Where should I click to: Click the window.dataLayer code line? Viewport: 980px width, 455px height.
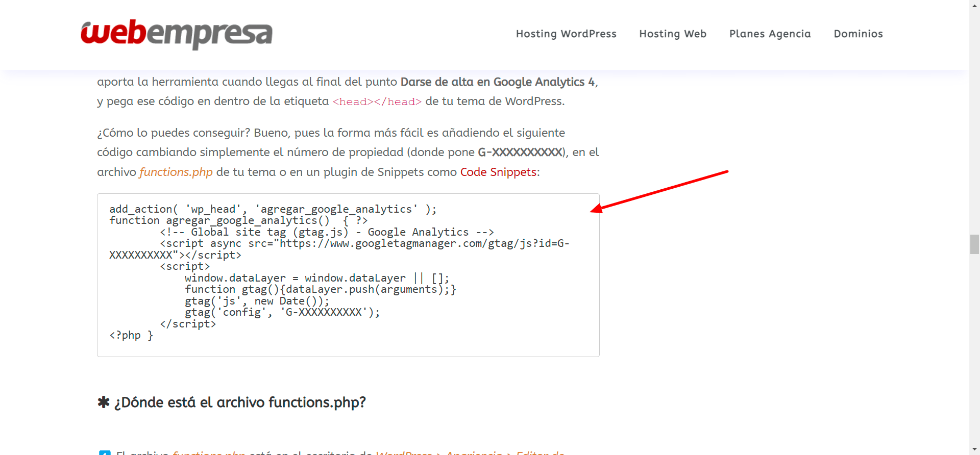317,278
